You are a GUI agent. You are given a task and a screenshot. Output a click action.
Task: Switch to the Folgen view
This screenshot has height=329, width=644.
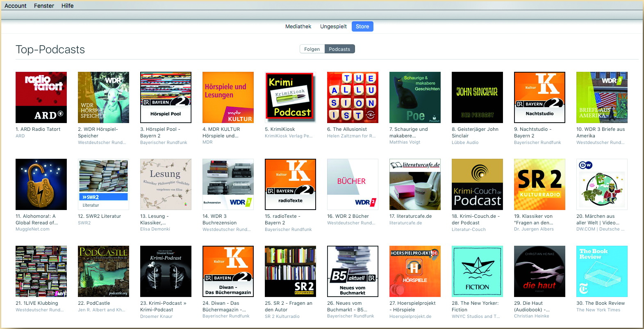click(312, 49)
